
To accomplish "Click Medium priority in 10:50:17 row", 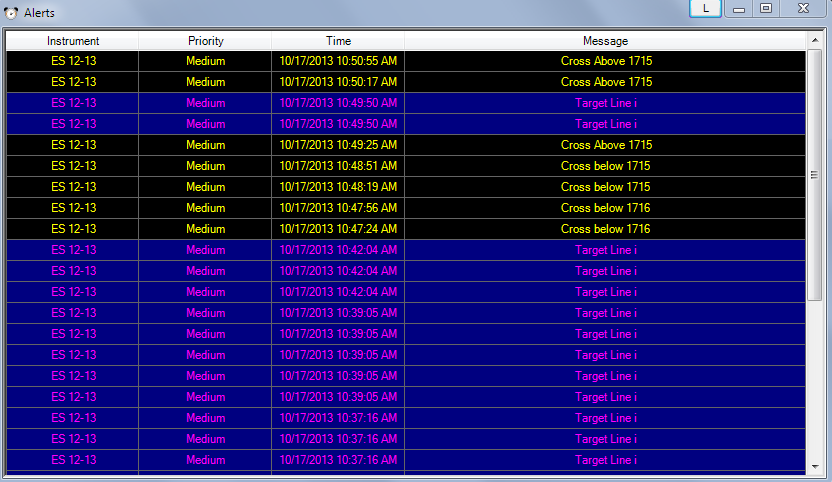I will 205,82.
